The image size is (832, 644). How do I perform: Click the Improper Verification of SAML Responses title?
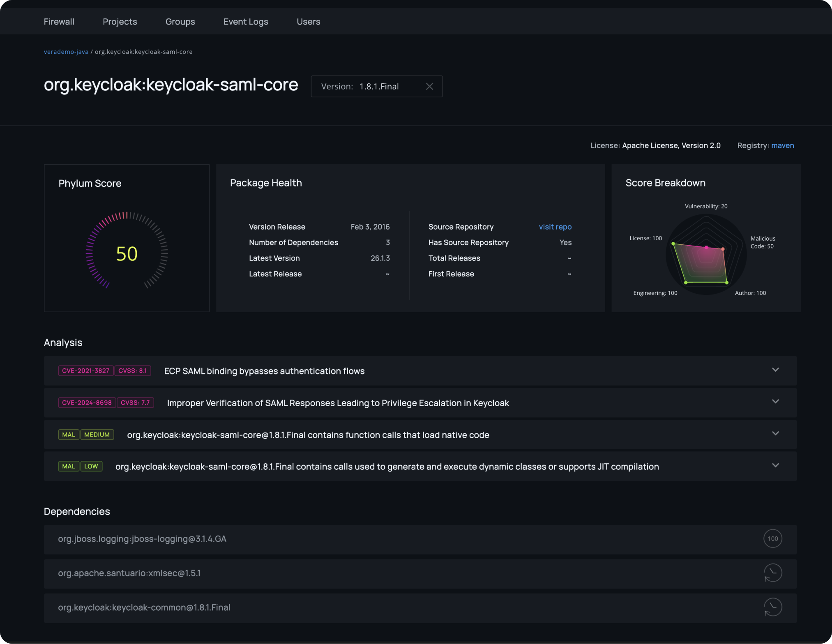(338, 403)
